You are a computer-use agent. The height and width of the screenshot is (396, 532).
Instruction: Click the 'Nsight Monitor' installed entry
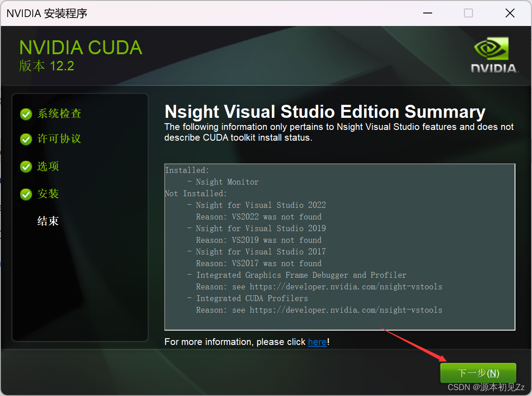(227, 182)
